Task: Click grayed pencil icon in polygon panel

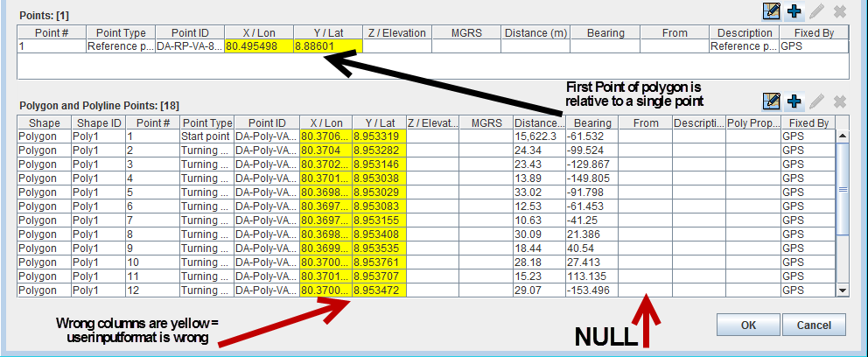Action: pos(817,101)
